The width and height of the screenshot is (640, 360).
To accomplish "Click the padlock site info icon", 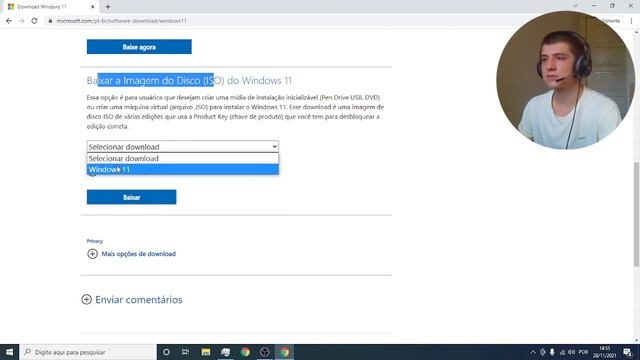I will click(50, 21).
